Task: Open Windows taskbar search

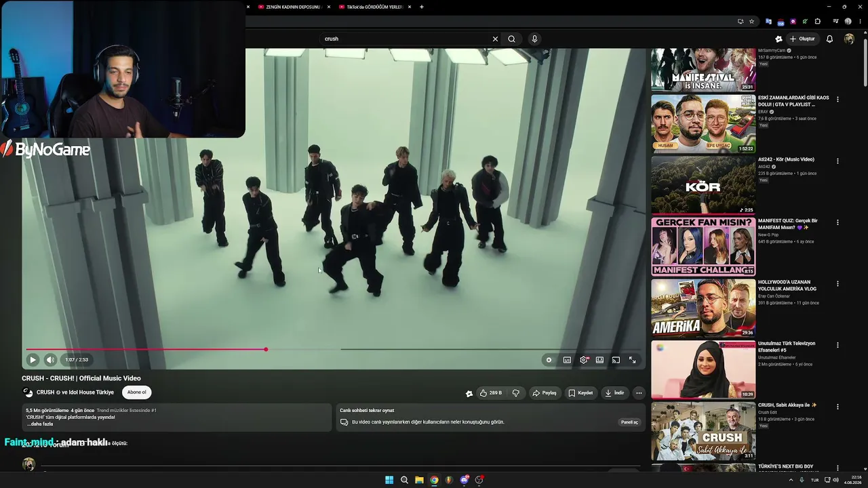Action: click(x=404, y=480)
